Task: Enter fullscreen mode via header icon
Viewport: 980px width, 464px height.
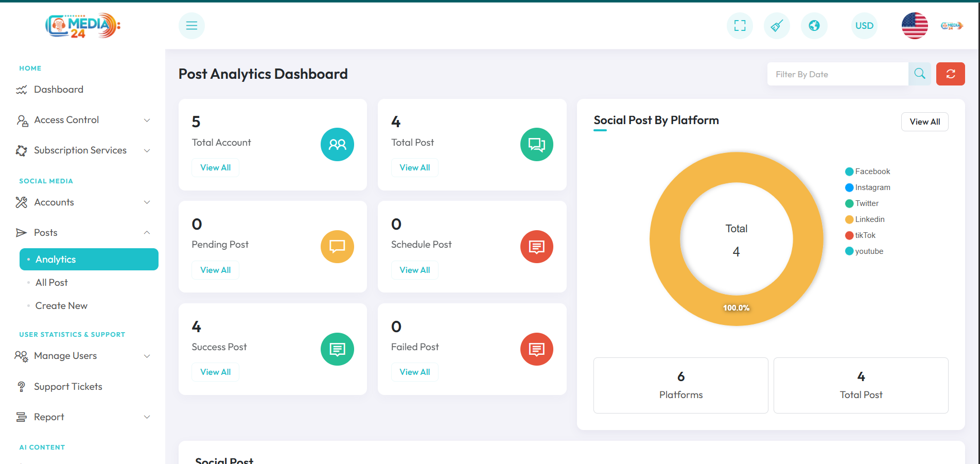Action: tap(740, 26)
